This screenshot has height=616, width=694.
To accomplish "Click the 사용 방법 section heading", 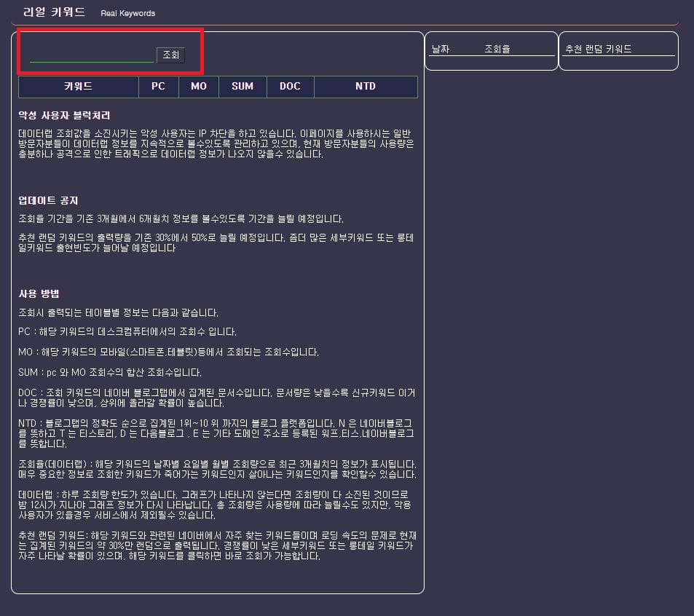I will pos(35,294).
